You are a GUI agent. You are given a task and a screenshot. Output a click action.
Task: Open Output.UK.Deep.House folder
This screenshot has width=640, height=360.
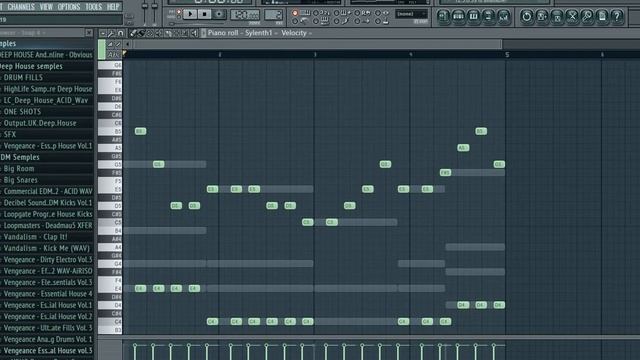click(40, 123)
